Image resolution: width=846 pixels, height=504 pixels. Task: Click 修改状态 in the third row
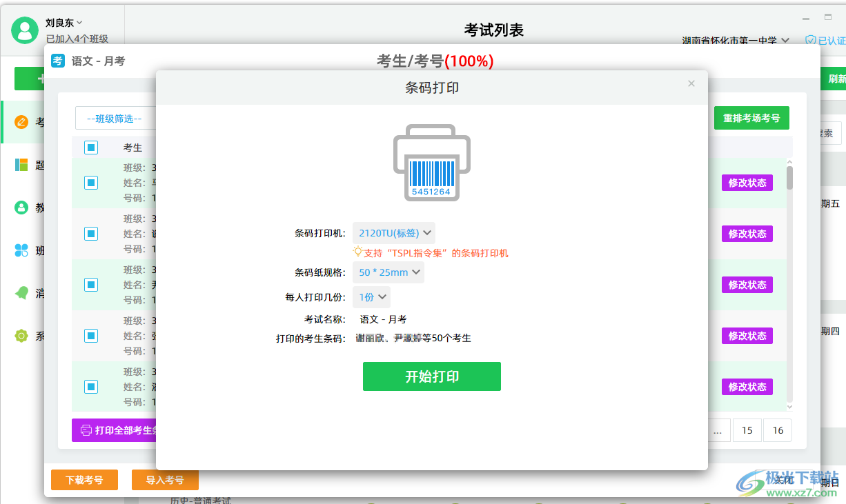coord(747,285)
